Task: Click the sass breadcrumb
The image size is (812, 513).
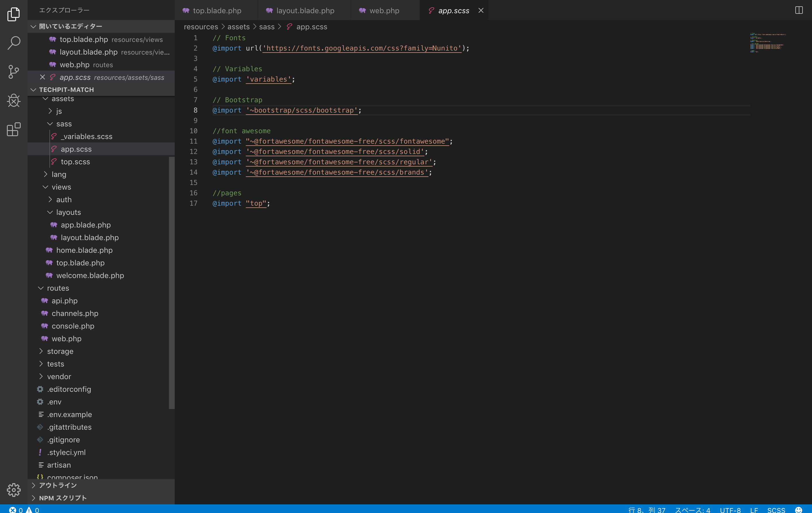Action: tap(266, 27)
